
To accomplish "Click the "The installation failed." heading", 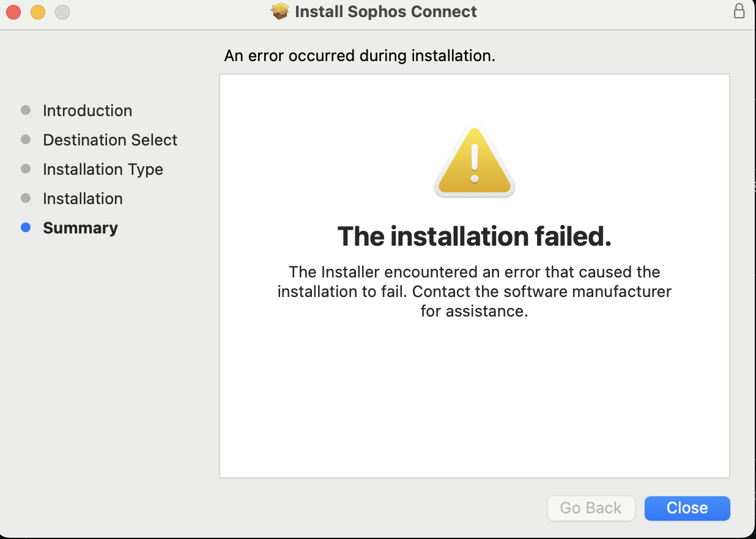I will coord(474,237).
